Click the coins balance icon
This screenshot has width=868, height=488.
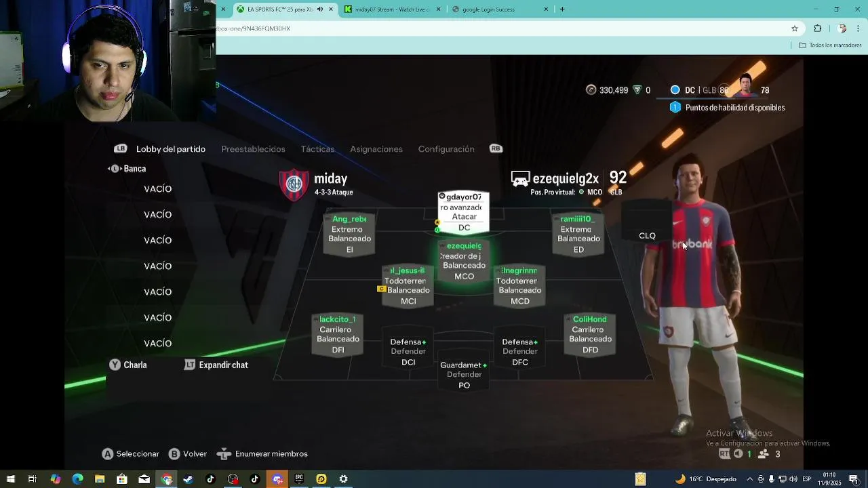pos(591,90)
